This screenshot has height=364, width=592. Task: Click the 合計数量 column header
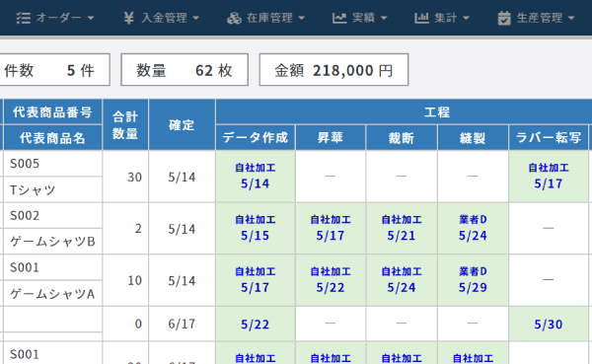(x=125, y=125)
